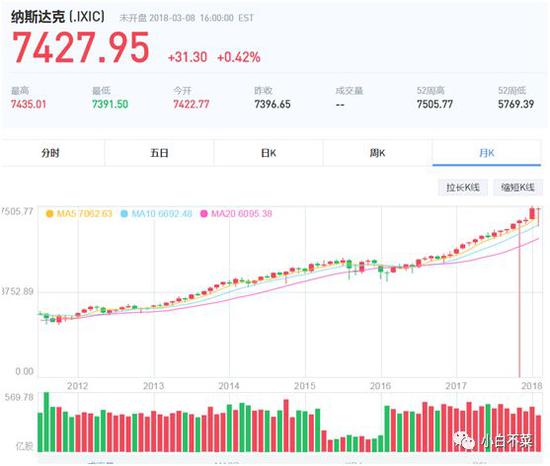
Task: Switch to the 分时 tab
Action: click(x=52, y=153)
